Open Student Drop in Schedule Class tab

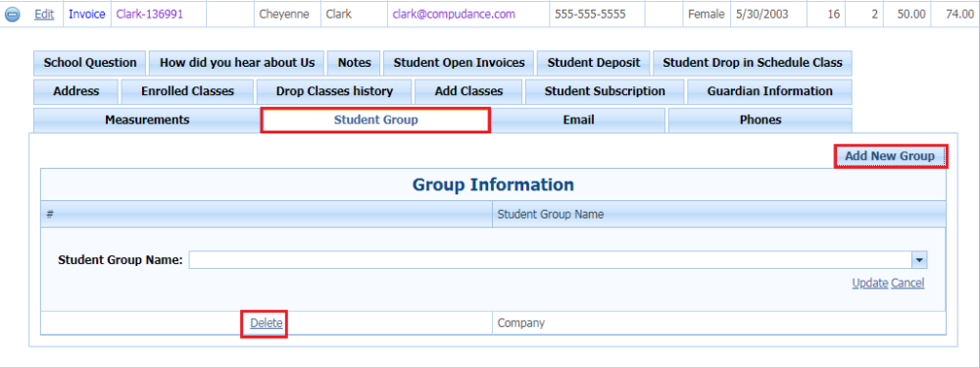[x=753, y=63]
